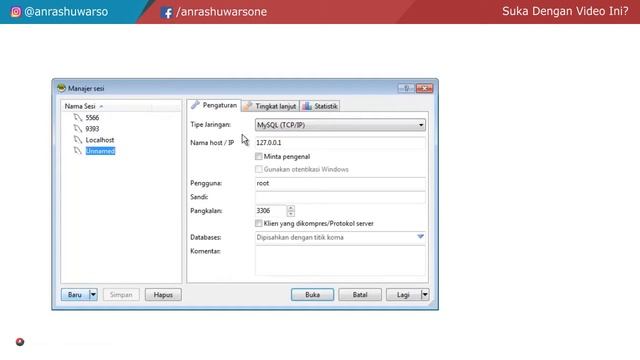This screenshot has width=640, height=360.
Task: Decrease the Pangkalan port with down arrow
Action: tap(291, 213)
